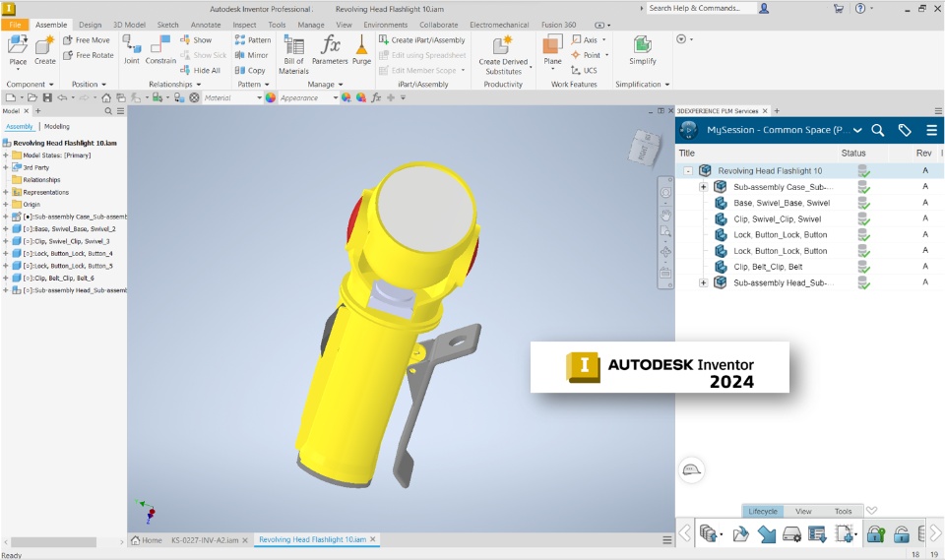Screen dimensions: 945x560
Task: Select the View tab in PLM panel
Action: pyautogui.click(x=803, y=511)
